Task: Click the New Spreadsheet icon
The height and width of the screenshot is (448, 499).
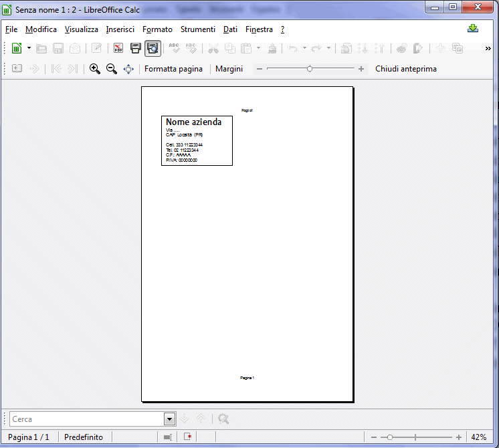Action: (17, 48)
